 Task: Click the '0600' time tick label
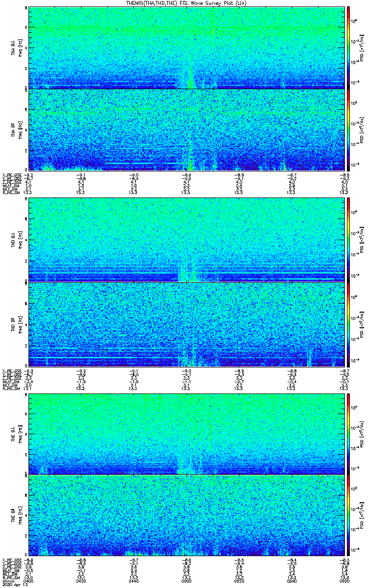[345, 581]
